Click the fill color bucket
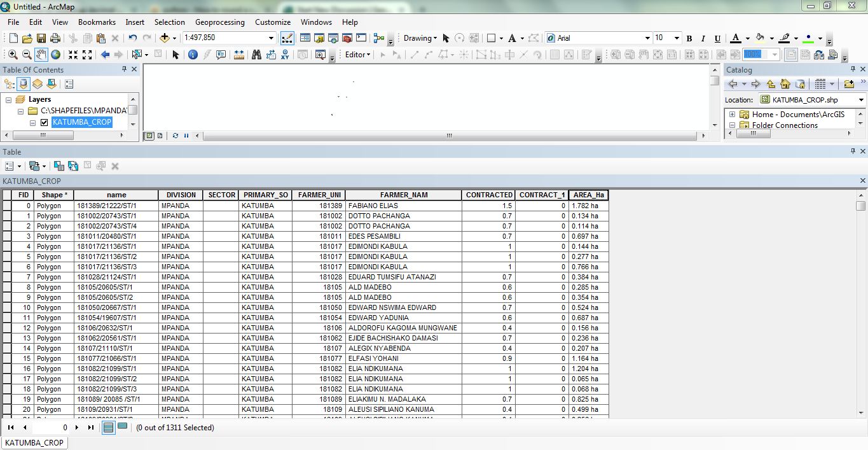 point(760,38)
